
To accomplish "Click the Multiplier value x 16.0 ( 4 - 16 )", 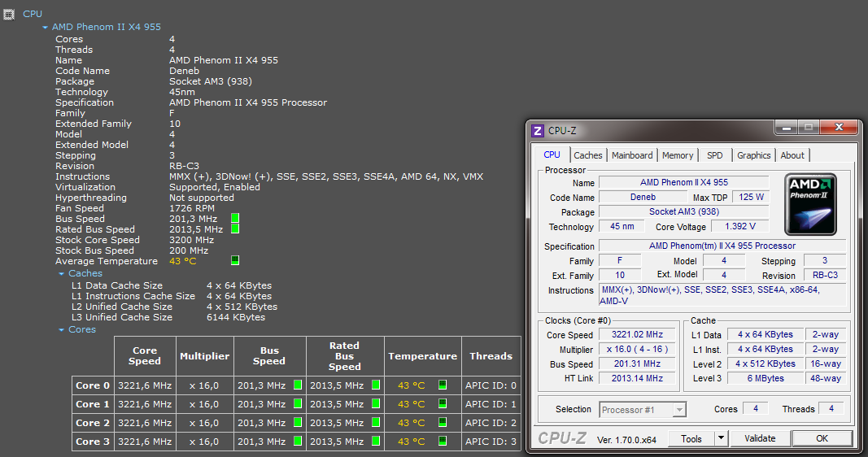I will click(x=637, y=349).
